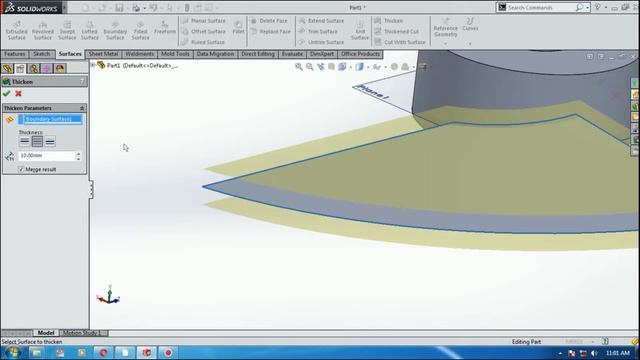Open the FeatureManager design tree tab

[7, 68]
